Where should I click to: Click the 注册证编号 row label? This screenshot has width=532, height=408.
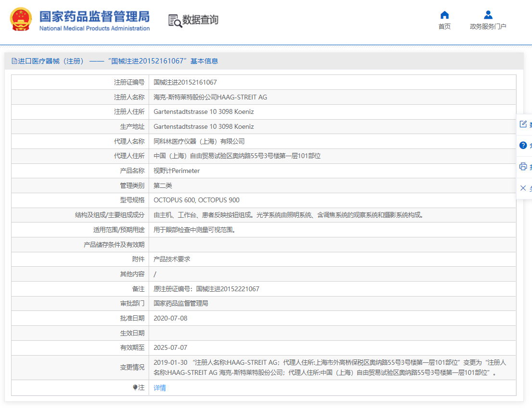tap(129, 82)
